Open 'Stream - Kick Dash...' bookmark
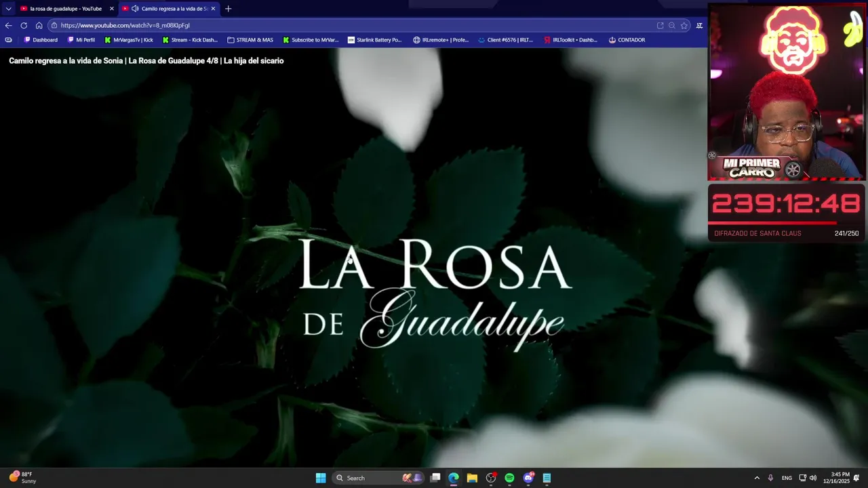This screenshot has height=488, width=868. pyautogui.click(x=190, y=40)
